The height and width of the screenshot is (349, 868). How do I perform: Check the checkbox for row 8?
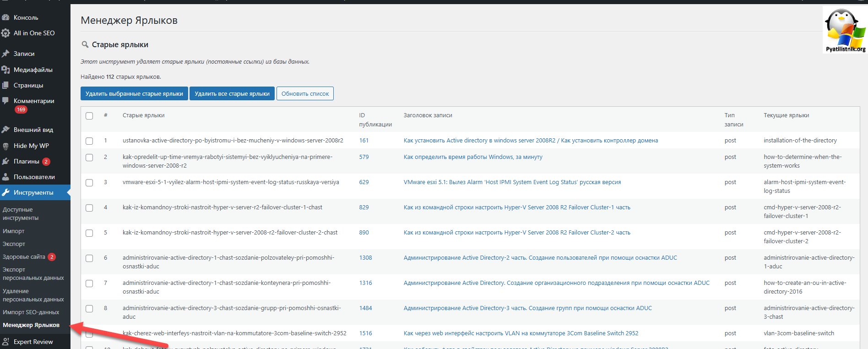(89, 309)
